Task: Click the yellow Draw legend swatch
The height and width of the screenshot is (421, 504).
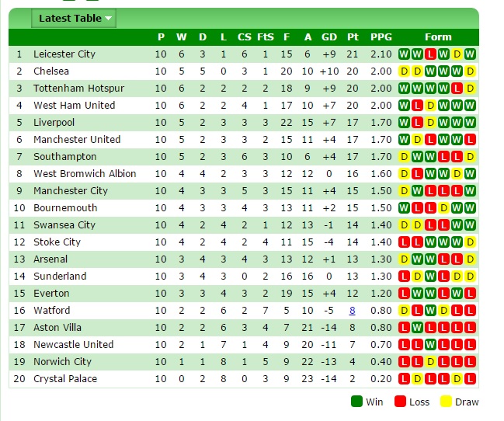Action: 446,402
